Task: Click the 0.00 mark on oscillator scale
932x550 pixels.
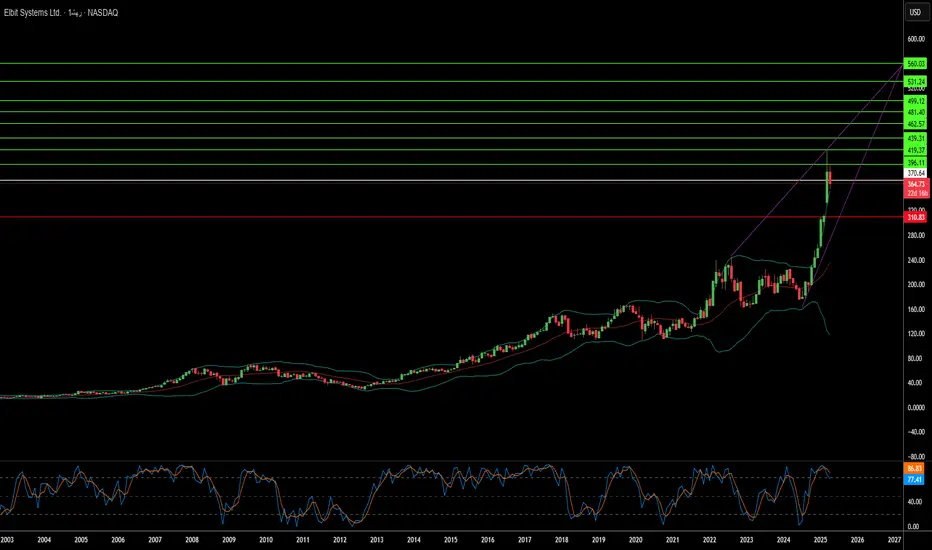Action: coord(914,526)
